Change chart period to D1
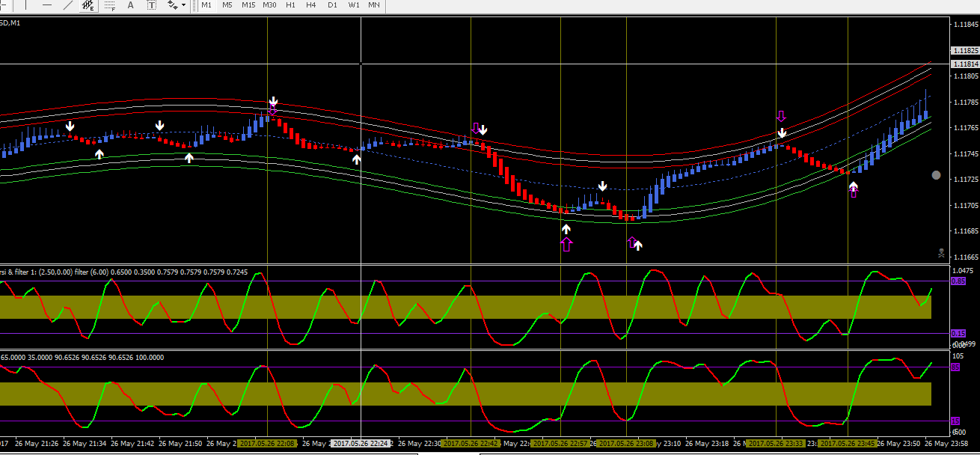The height and width of the screenshot is (455, 980). (332, 5)
